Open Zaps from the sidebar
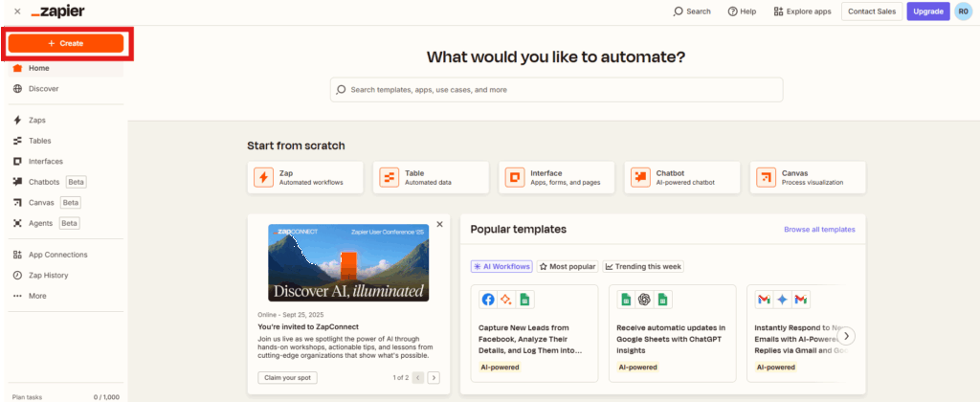The width and height of the screenshot is (980, 402). 66,120
